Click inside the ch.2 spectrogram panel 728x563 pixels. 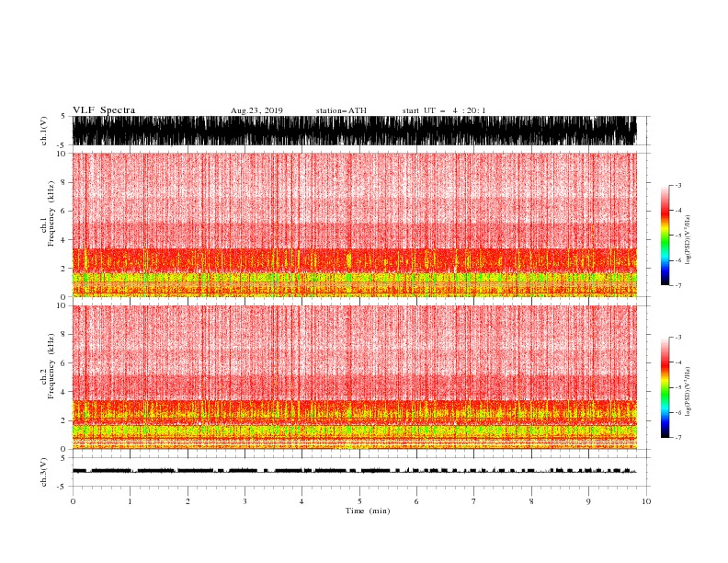[x=354, y=377]
